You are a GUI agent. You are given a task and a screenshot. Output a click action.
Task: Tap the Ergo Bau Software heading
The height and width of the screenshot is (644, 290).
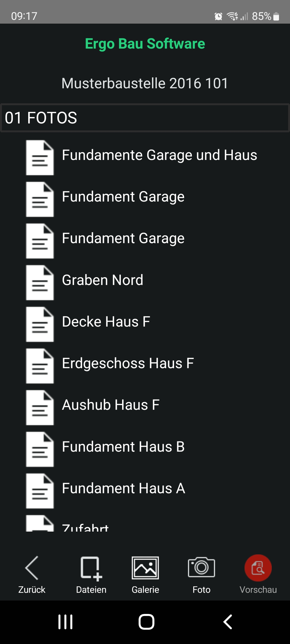pos(145,44)
